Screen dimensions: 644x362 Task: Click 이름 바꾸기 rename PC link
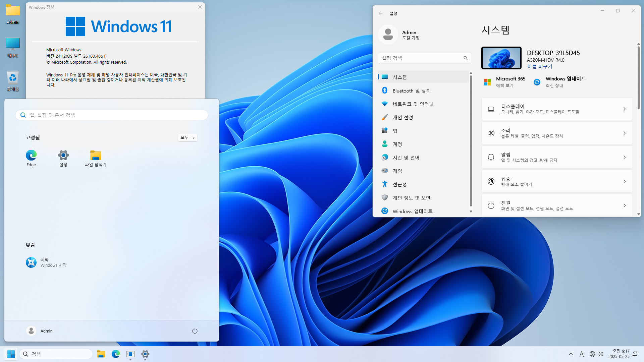[539, 66]
